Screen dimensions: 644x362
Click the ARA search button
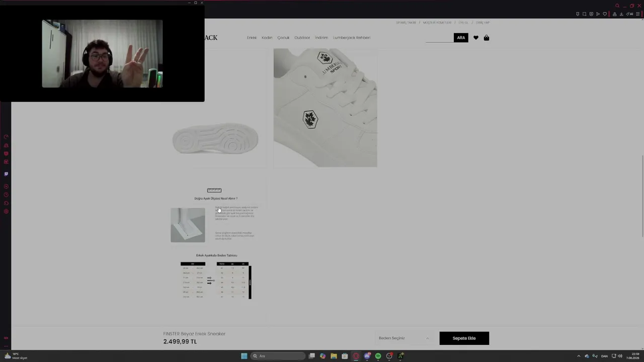point(461,38)
